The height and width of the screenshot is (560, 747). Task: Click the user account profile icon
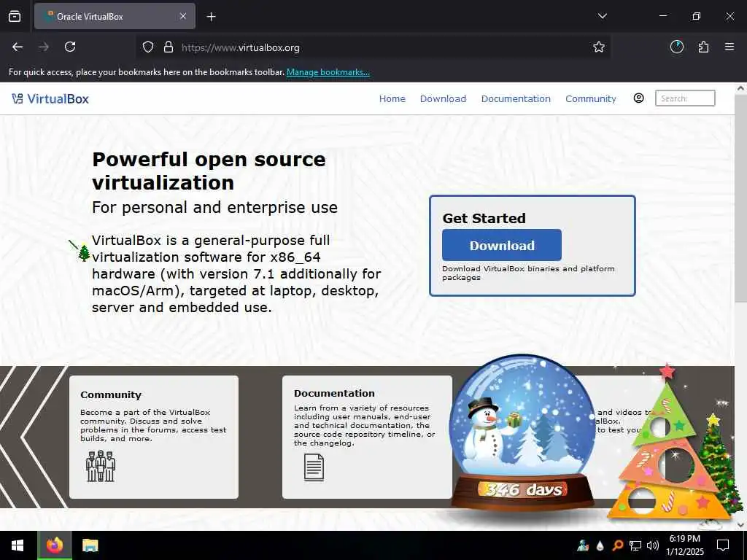coord(639,98)
